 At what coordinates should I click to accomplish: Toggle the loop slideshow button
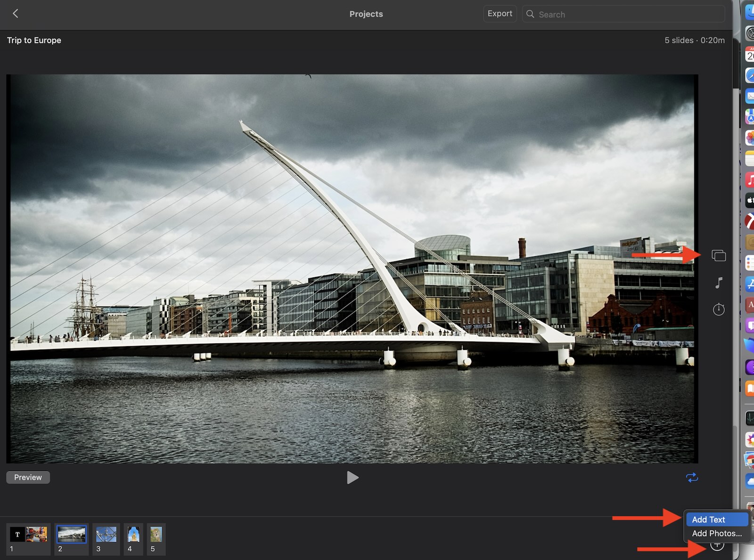pos(692,478)
